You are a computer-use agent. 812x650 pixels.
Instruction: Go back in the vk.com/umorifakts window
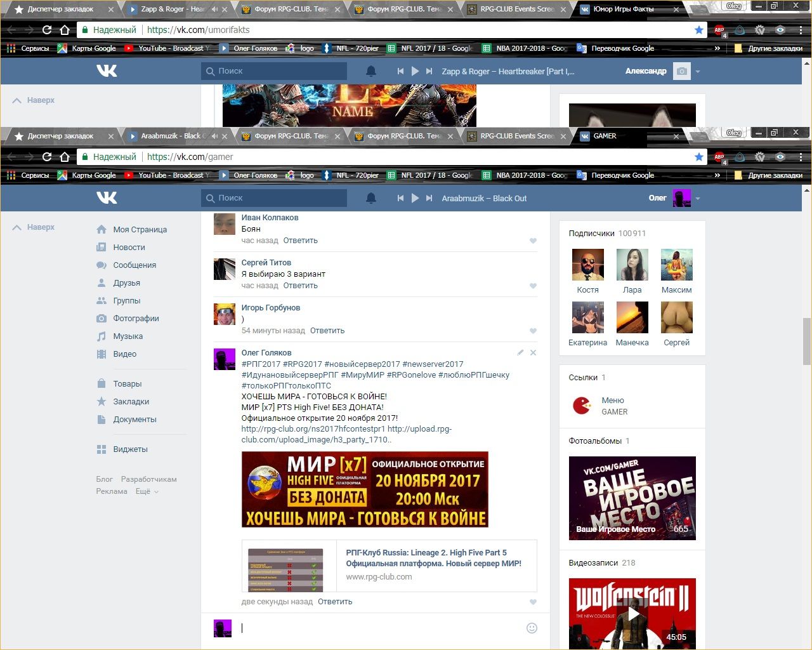11,30
